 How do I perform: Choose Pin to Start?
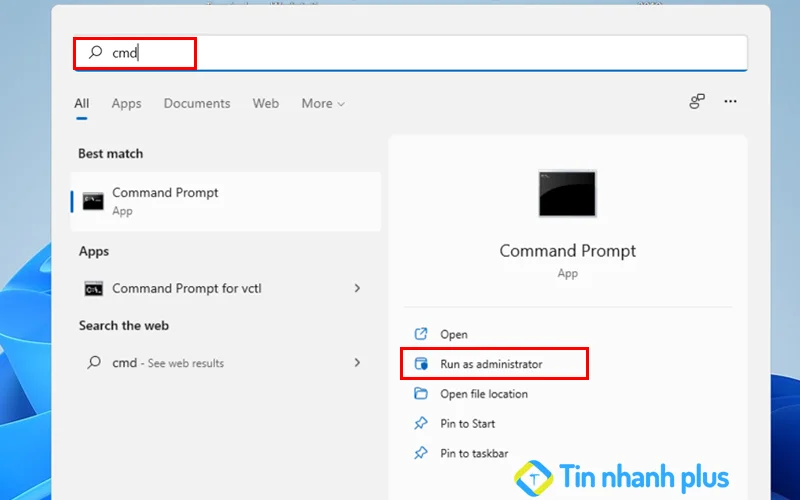(x=467, y=423)
